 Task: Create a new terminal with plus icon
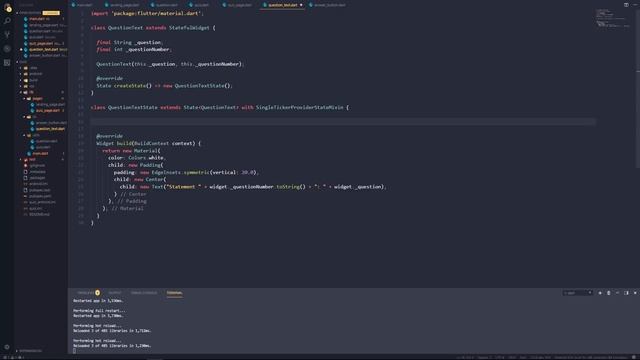600,293
